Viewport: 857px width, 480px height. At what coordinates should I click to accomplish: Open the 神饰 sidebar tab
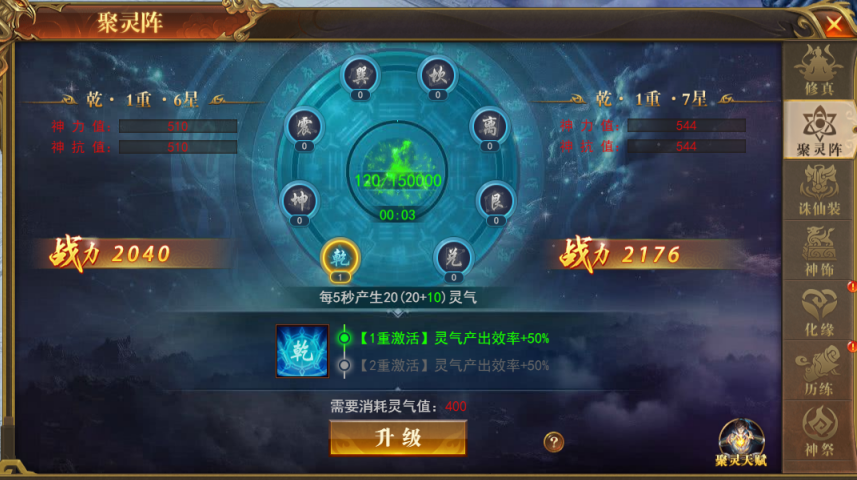tap(819, 250)
